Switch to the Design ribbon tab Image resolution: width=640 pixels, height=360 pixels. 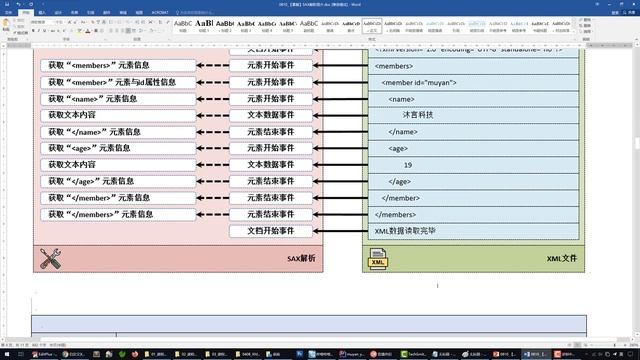coord(58,13)
